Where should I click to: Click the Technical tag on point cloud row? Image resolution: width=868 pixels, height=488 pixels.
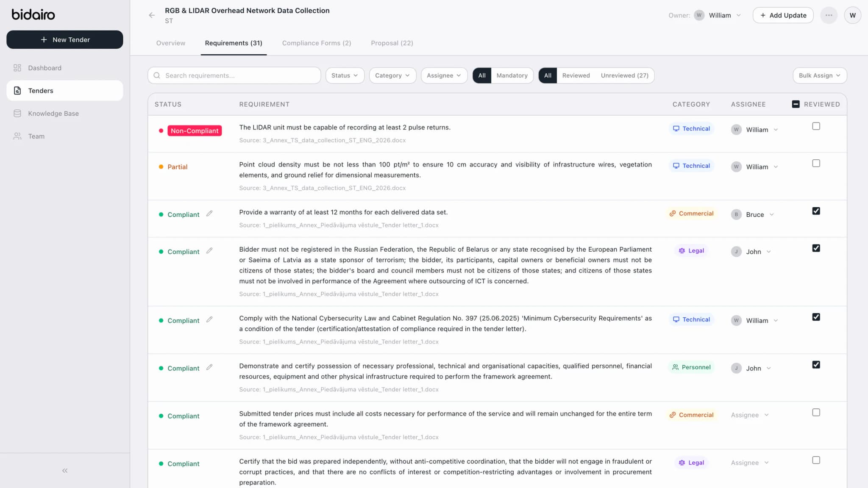[691, 166]
